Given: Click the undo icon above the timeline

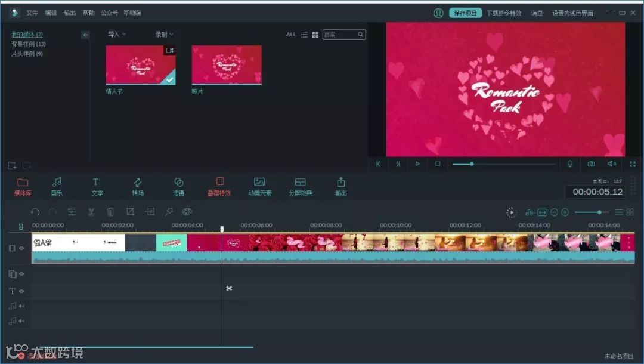Looking at the screenshot, I should [x=35, y=212].
